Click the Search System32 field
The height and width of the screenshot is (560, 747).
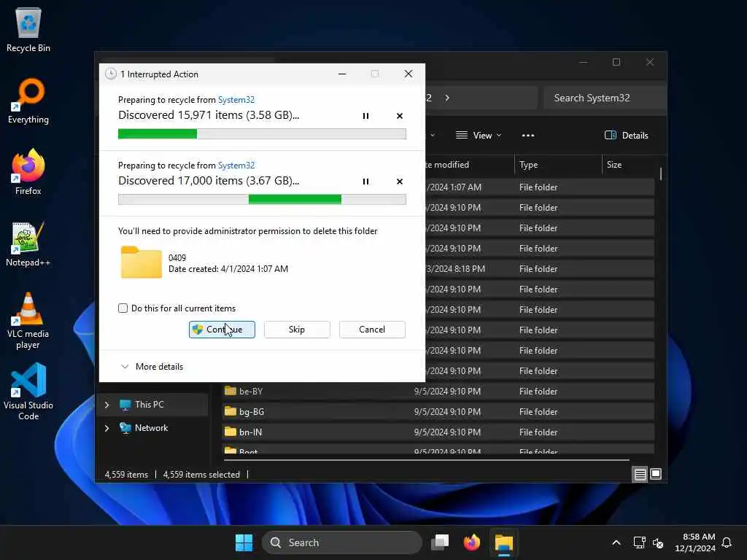pos(605,98)
